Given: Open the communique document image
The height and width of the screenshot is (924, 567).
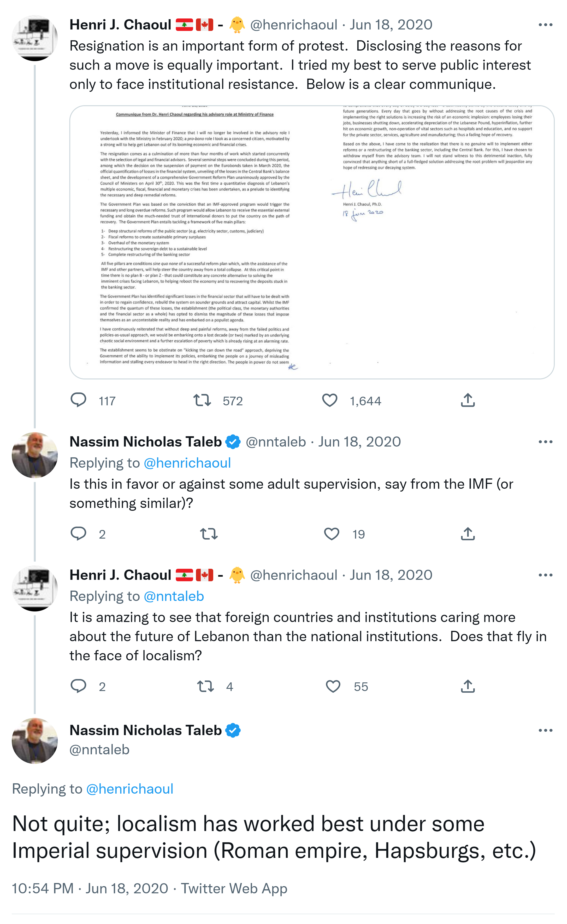Looking at the screenshot, I should click(312, 242).
